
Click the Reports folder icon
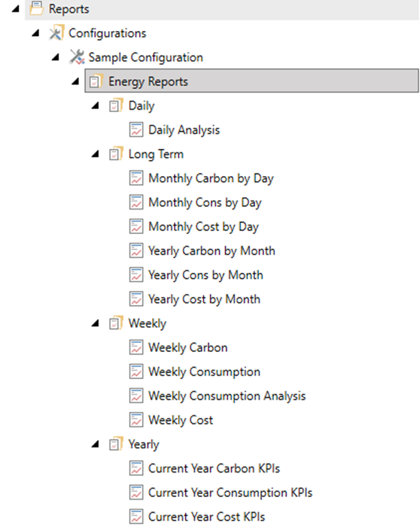[x=37, y=8]
